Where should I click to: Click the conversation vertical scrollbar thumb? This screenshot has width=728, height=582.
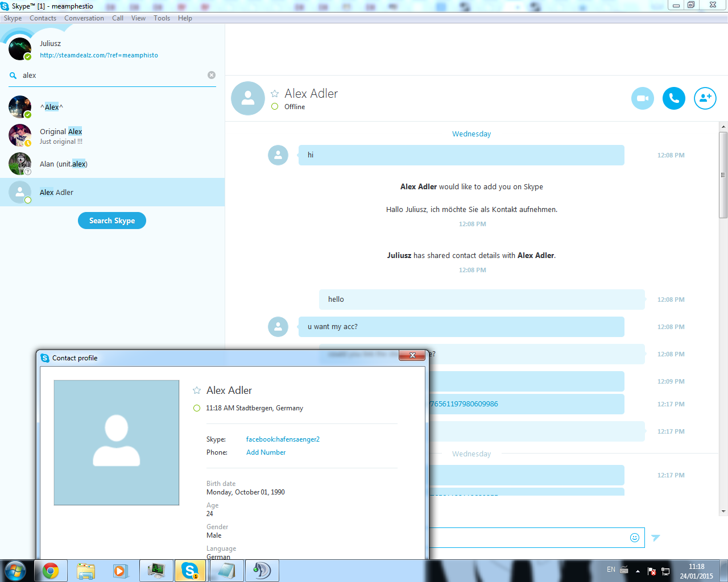723,175
